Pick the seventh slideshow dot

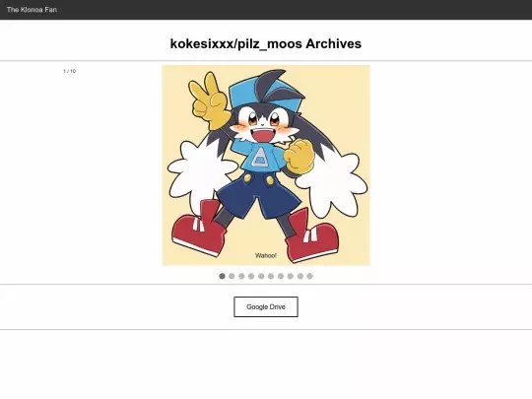(x=281, y=276)
